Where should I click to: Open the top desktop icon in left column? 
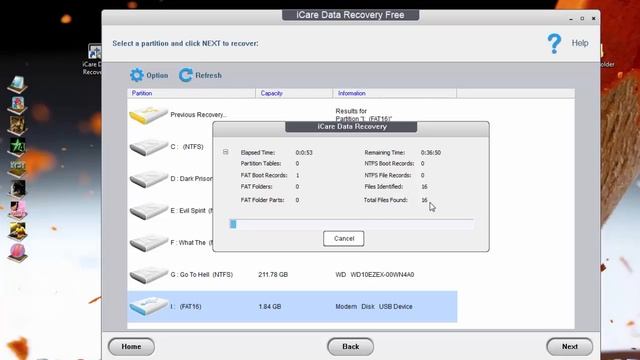(17, 84)
